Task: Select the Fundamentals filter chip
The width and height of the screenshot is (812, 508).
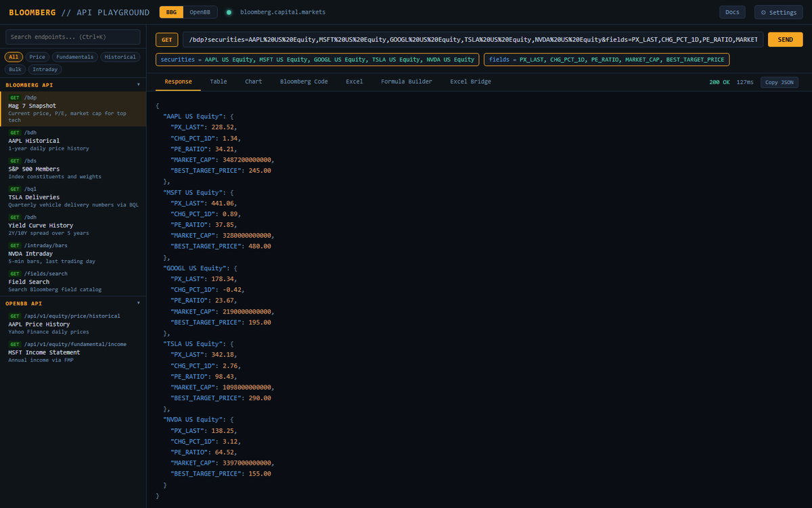Action: (75, 57)
